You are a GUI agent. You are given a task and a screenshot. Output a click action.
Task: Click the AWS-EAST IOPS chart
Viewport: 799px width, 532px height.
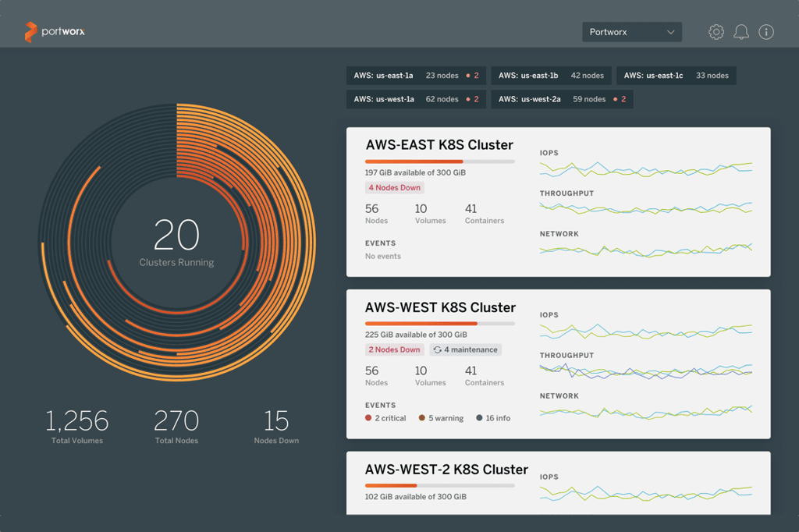(645, 168)
